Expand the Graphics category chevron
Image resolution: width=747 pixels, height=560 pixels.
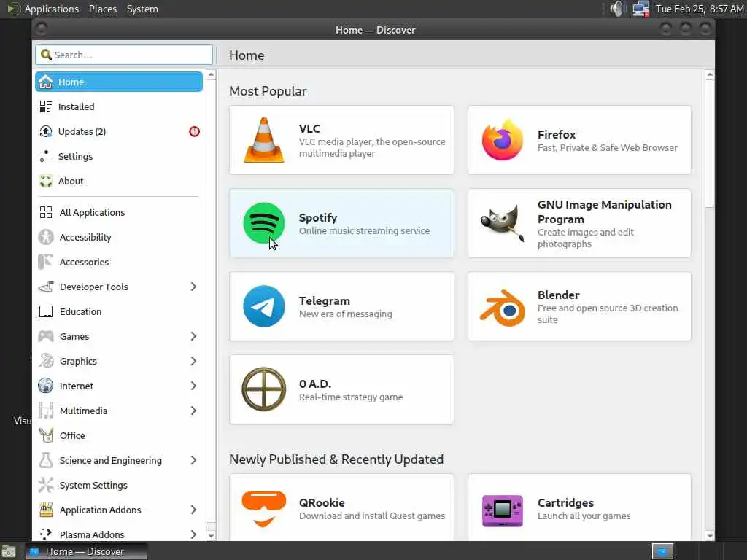[x=193, y=361]
